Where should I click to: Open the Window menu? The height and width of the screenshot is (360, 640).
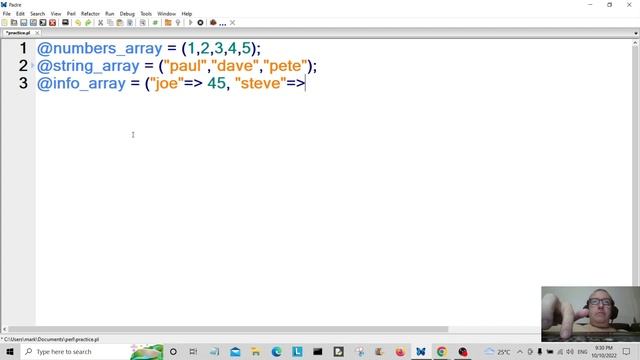point(167,13)
